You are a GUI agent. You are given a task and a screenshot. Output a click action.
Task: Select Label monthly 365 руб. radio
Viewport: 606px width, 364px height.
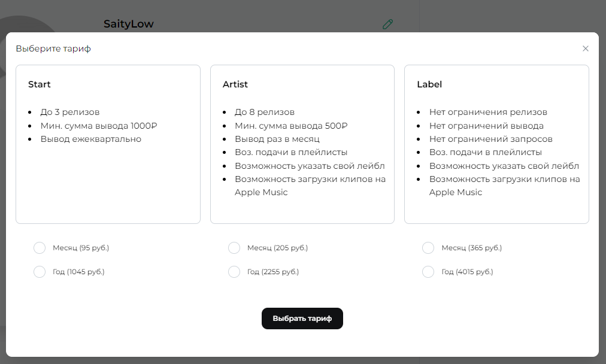[x=428, y=248]
